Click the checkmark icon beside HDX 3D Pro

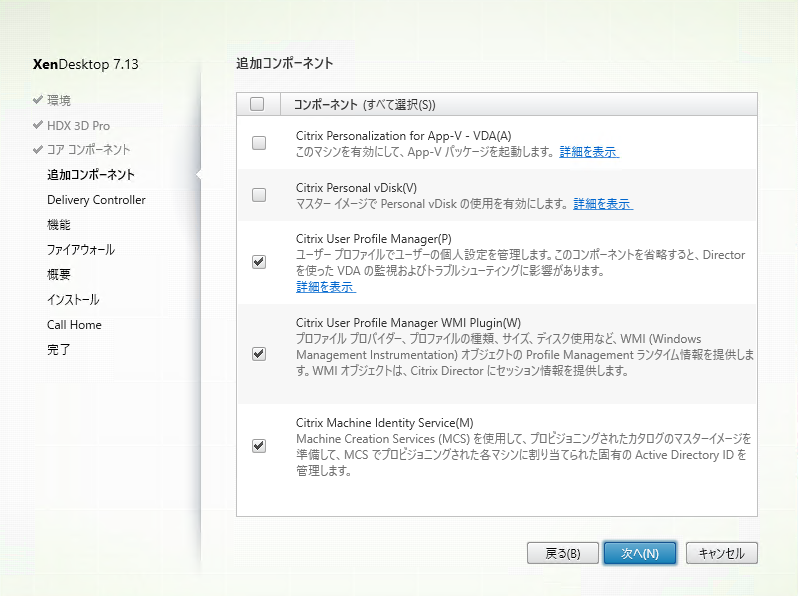[x=37, y=125]
